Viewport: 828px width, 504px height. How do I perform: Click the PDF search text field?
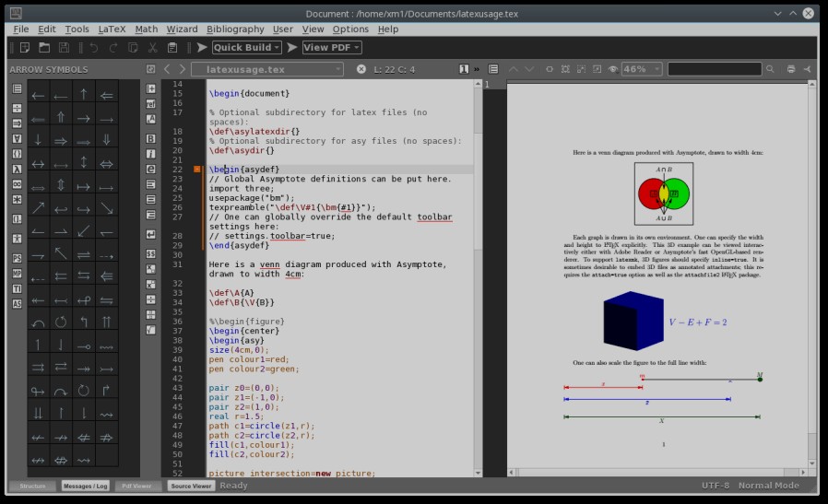[715, 69]
